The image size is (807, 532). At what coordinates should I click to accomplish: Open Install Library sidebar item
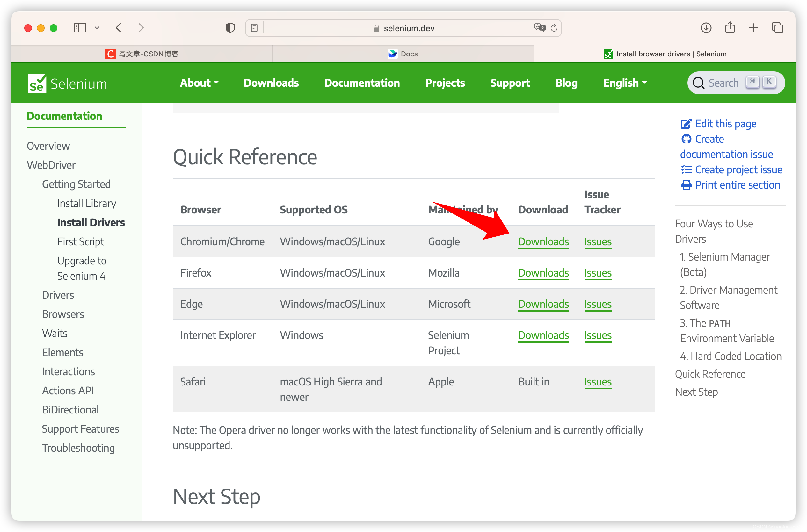87,203
